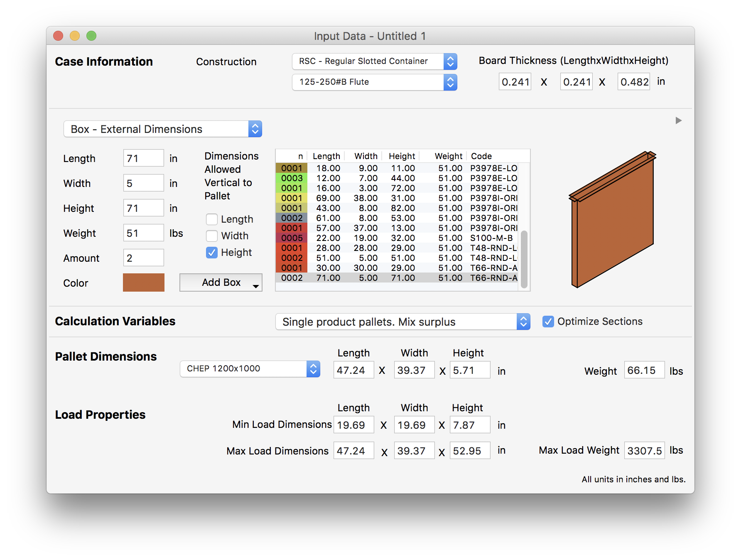Click the Height column header in the table
The width and height of the screenshot is (741, 560).
(x=401, y=156)
